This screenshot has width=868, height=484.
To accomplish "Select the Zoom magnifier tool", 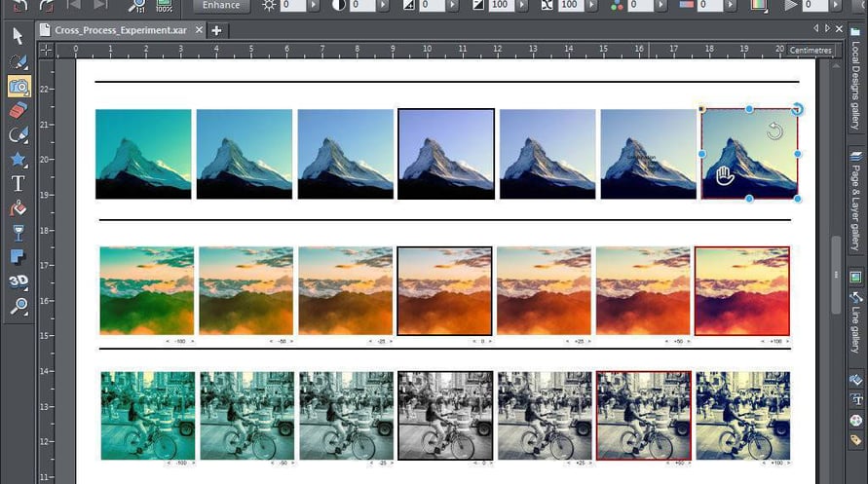I will (x=19, y=306).
